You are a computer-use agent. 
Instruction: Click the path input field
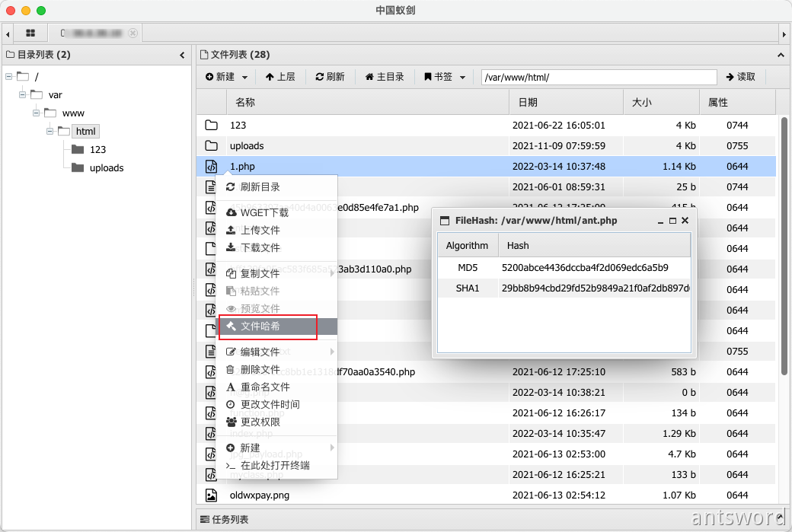tap(599, 77)
